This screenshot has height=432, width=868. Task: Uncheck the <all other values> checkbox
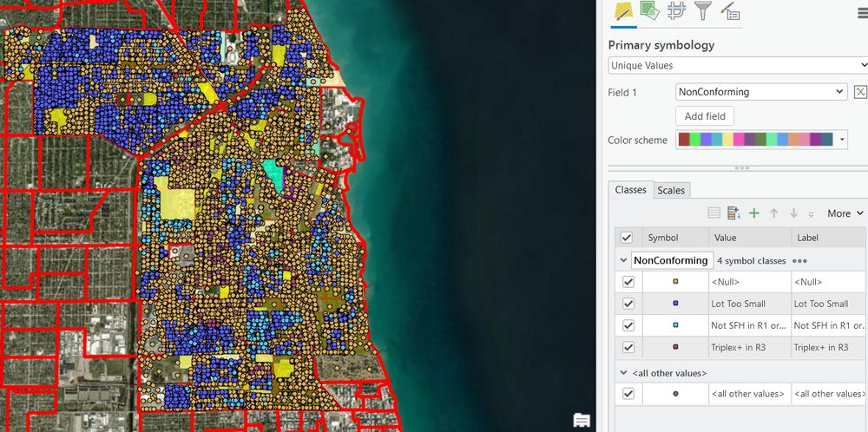(628, 394)
